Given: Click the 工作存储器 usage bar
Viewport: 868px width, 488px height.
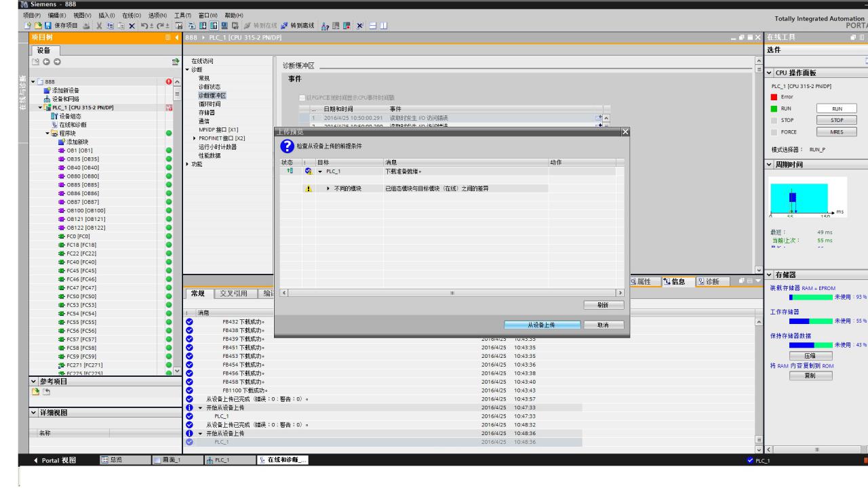Looking at the screenshot, I should [810, 321].
